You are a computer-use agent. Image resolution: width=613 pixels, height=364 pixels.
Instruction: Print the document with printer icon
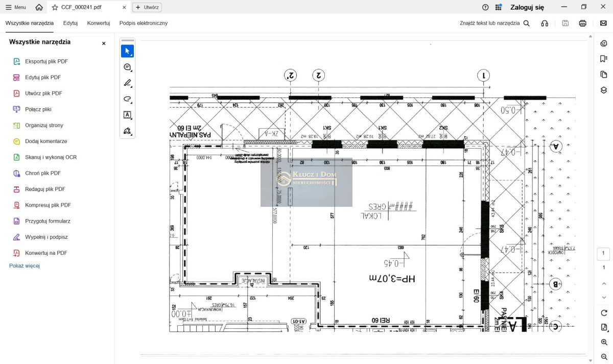click(583, 23)
